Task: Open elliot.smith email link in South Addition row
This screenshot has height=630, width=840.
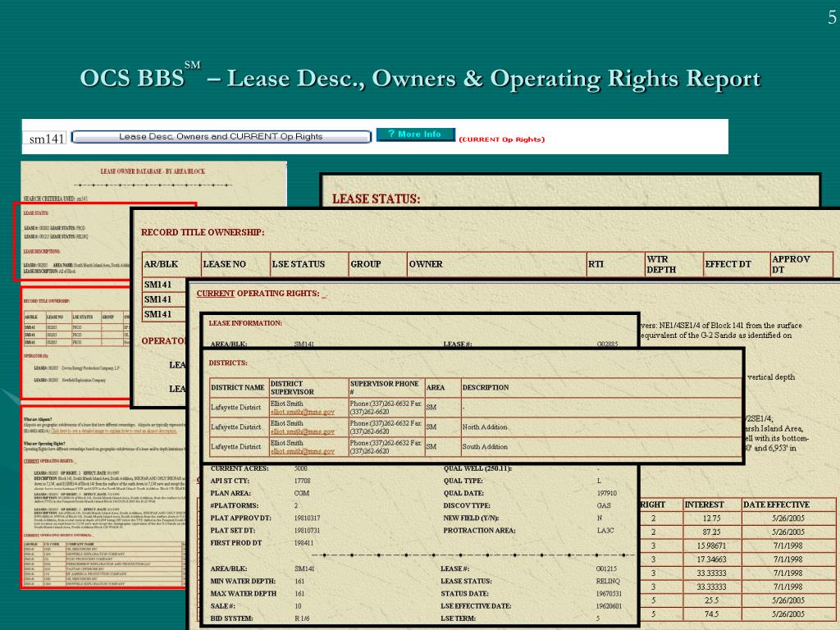Action: click(302, 451)
